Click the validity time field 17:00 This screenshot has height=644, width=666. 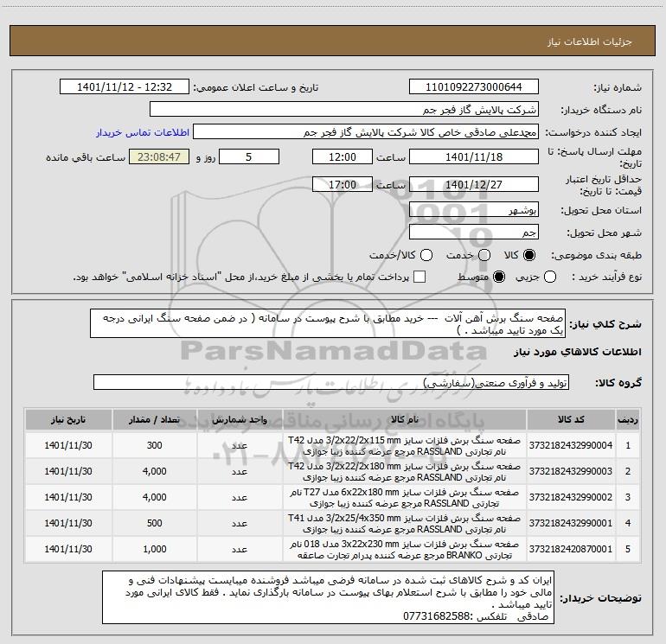[x=343, y=185]
